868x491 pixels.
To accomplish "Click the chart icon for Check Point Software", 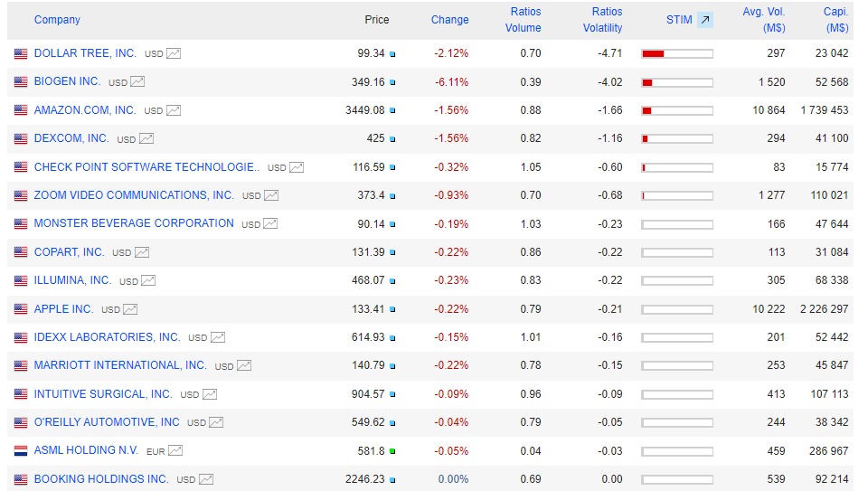I will click(x=297, y=167).
